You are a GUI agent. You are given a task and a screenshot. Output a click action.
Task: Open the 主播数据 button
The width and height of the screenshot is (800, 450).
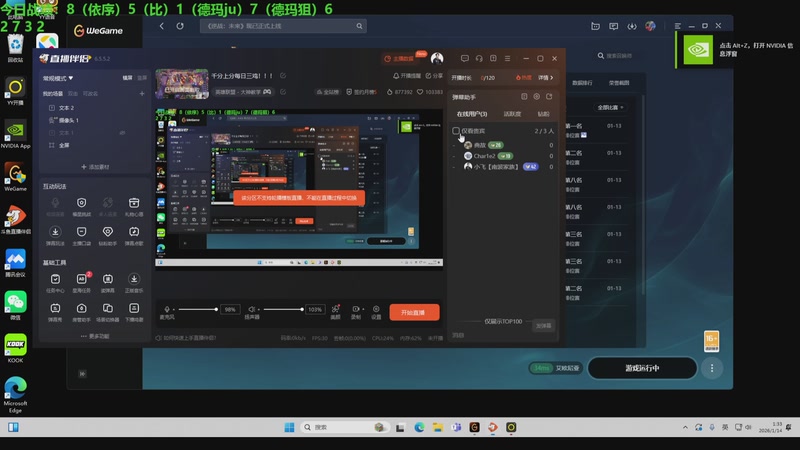(x=399, y=58)
